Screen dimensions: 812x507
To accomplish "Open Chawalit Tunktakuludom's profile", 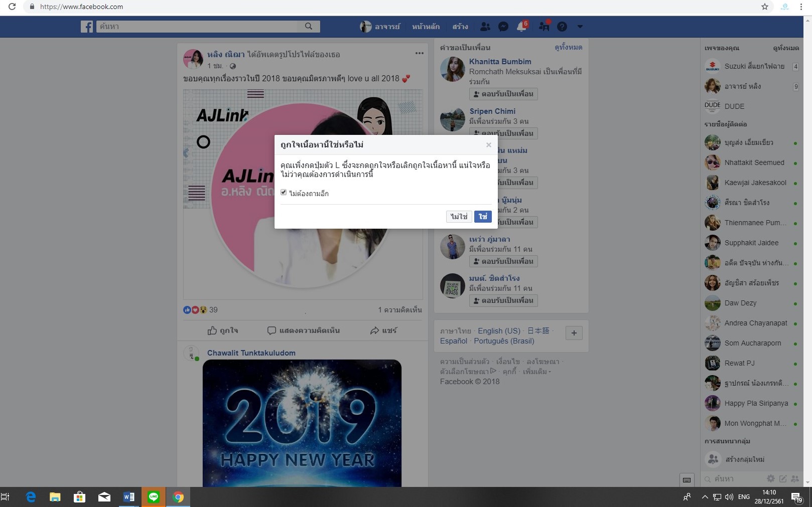I will 251,353.
